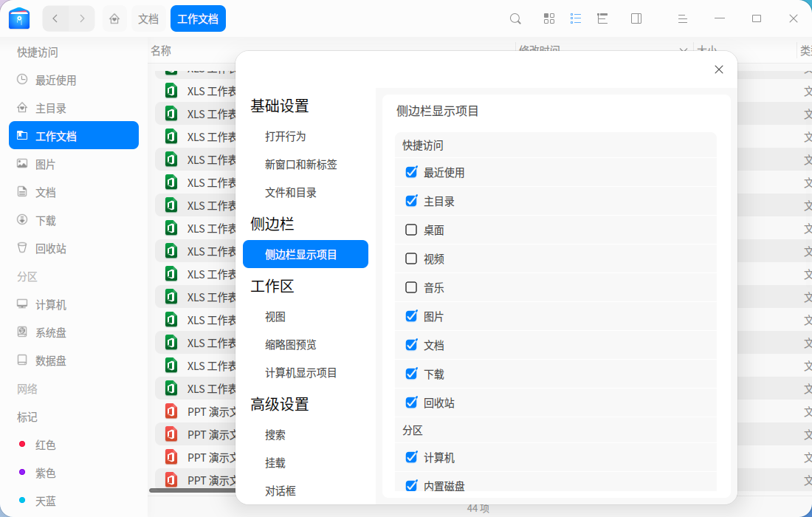This screenshot has height=517, width=812.
Task: Enable the 桌面 checkbox in sidebar display items
Action: pyautogui.click(x=411, y=230)
